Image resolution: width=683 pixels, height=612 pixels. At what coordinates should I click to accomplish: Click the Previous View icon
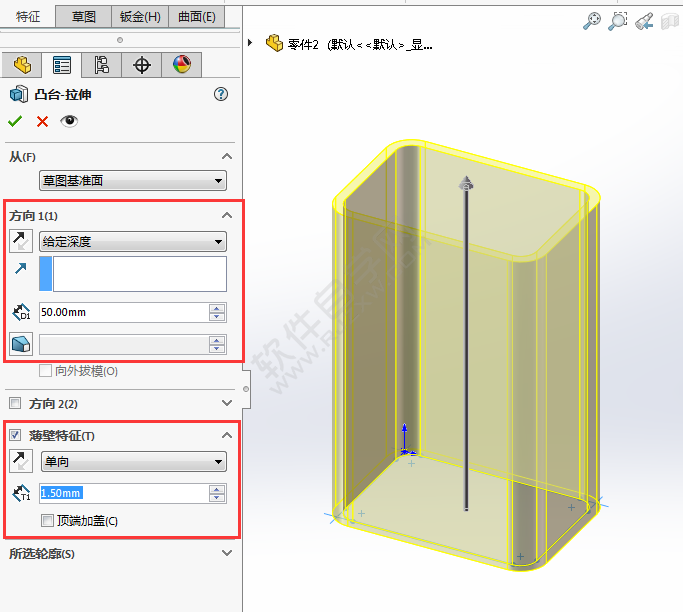click(644, 21)
